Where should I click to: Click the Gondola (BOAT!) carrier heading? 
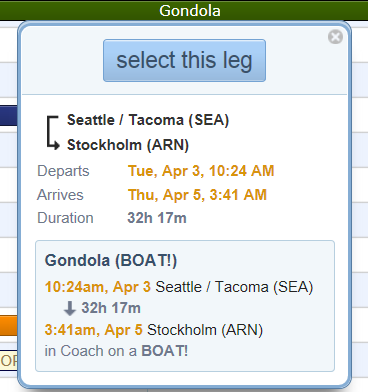tap(111, 260)
